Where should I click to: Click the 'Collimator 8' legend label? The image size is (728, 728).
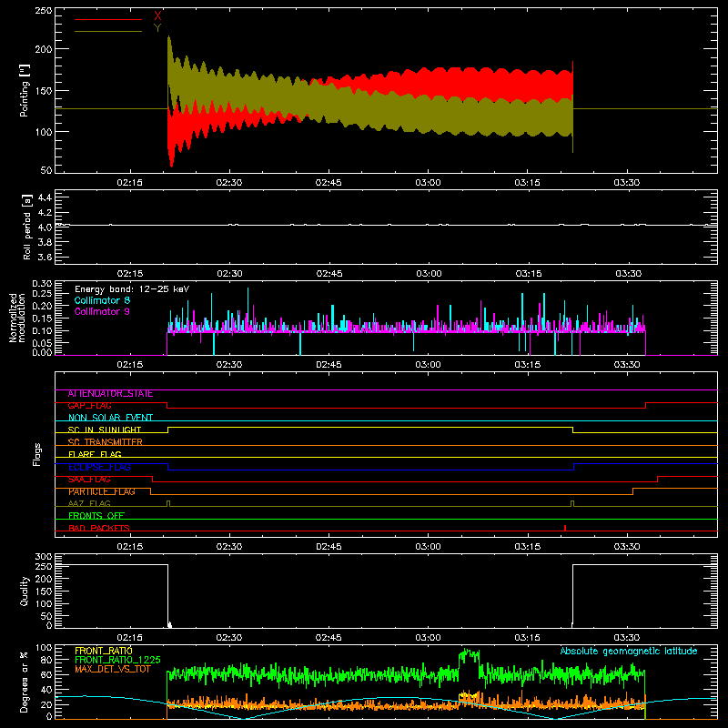tap(102, 300)
